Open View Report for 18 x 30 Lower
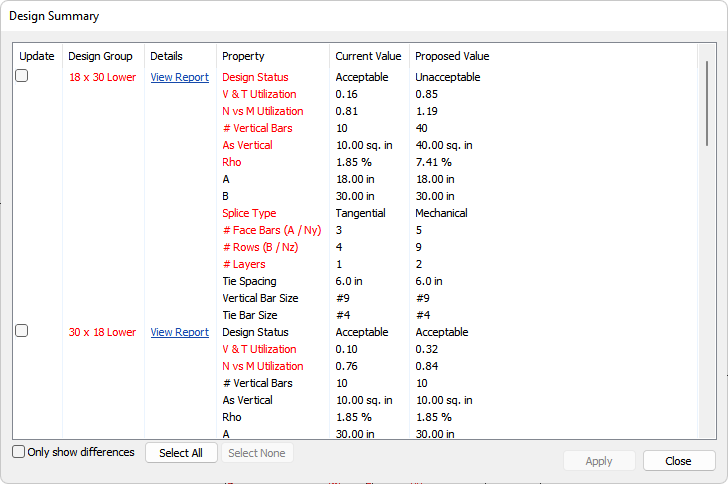The width and height of the screenshot is (728, 484). tap(180, 77)
